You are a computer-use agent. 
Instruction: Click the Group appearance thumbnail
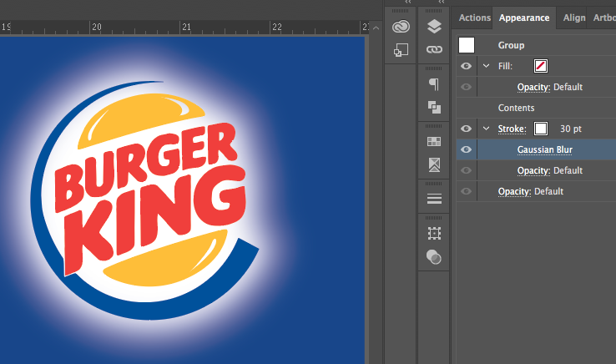point(467,45)
